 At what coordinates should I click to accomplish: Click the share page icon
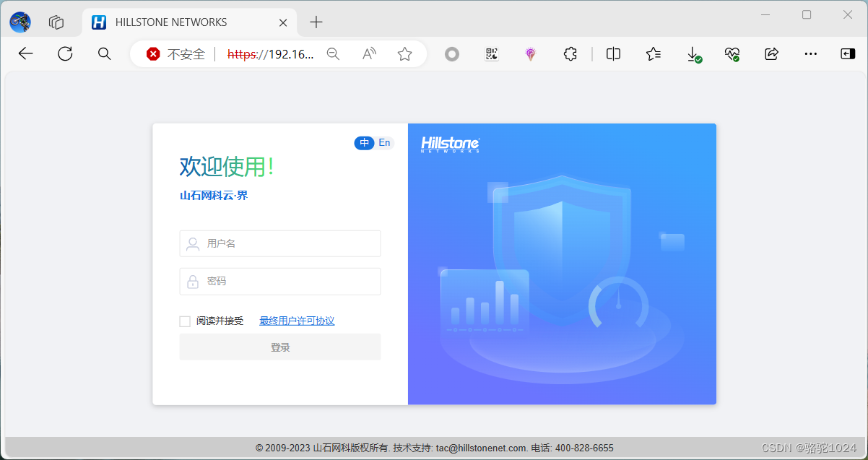(771, 53)
